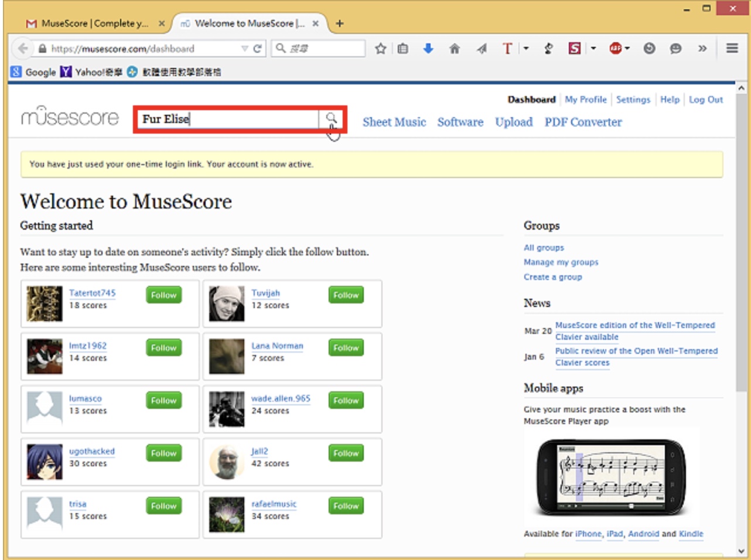The height and width of the screenshot is (560, 751).
Task: Click the MuseScore logo
Action: pos(70,116)
